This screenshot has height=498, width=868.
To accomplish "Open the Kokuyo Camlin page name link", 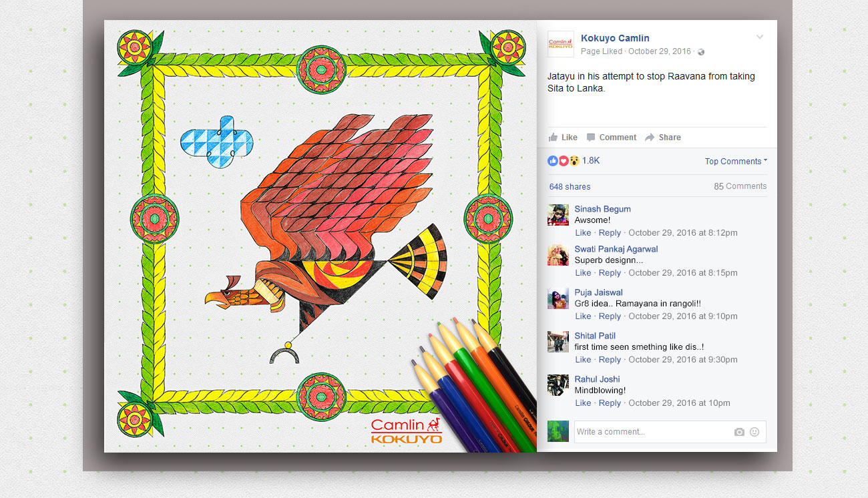I will (x=615, y=38).
